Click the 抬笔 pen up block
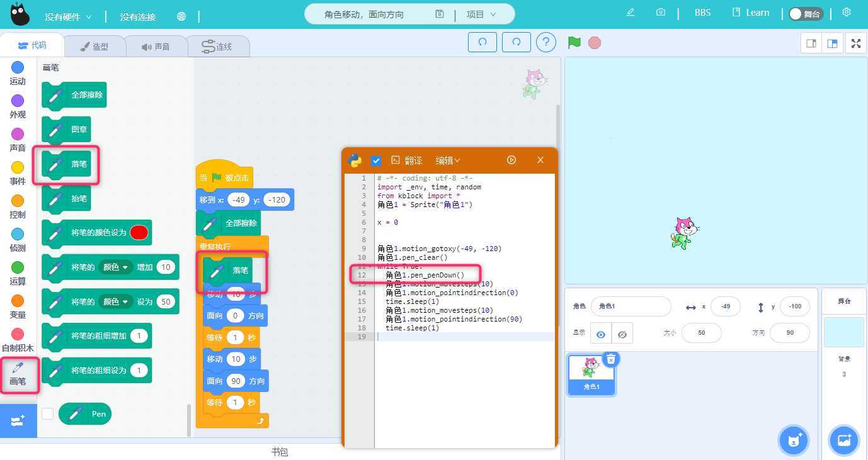The height and width of the screenshot is (460, 868). (x=66, y=199)
